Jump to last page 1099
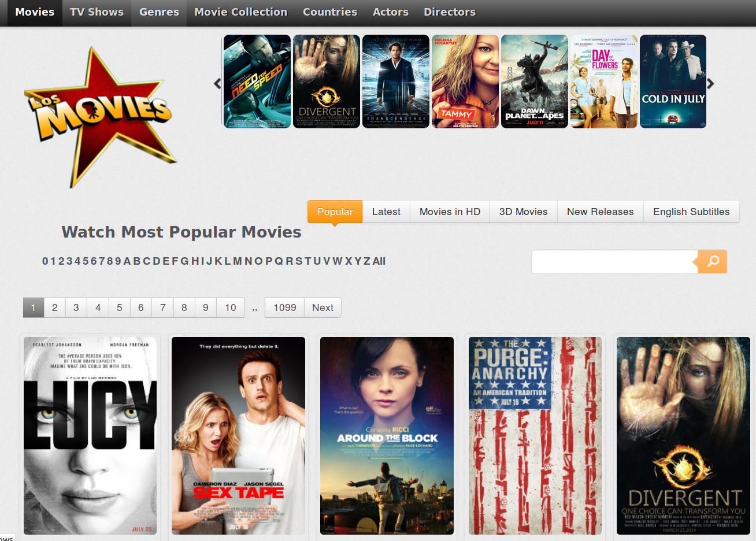Screen dimensions: 756x541 285,307
